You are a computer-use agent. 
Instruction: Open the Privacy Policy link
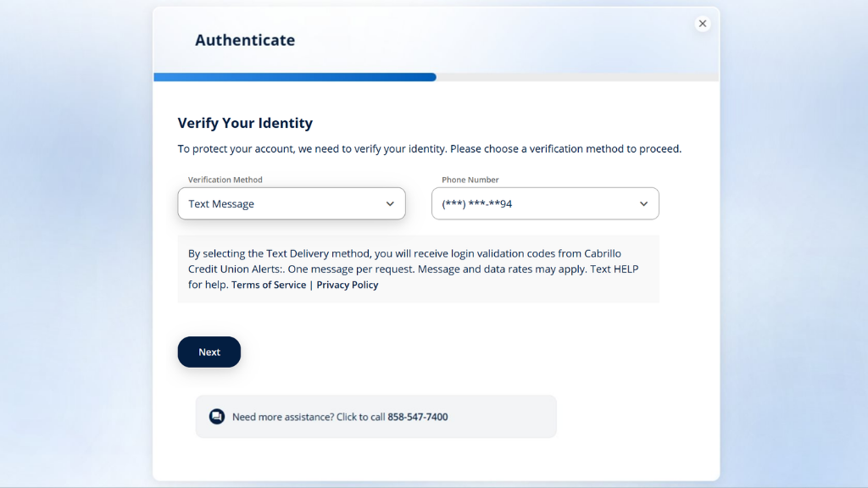click(348, 286)
